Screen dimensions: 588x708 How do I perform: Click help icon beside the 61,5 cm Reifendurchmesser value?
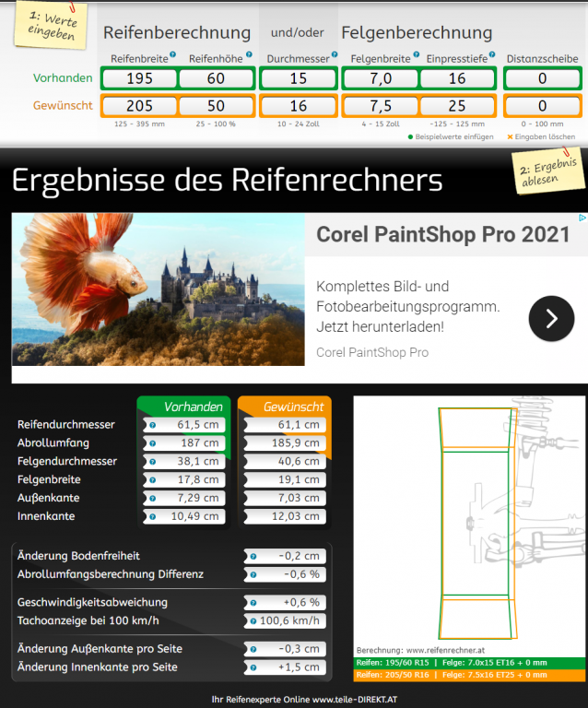[153, 425]
